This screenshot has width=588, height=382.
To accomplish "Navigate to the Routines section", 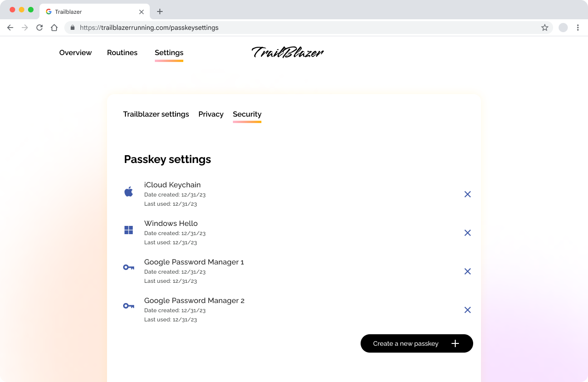I will tap(122, 52).
